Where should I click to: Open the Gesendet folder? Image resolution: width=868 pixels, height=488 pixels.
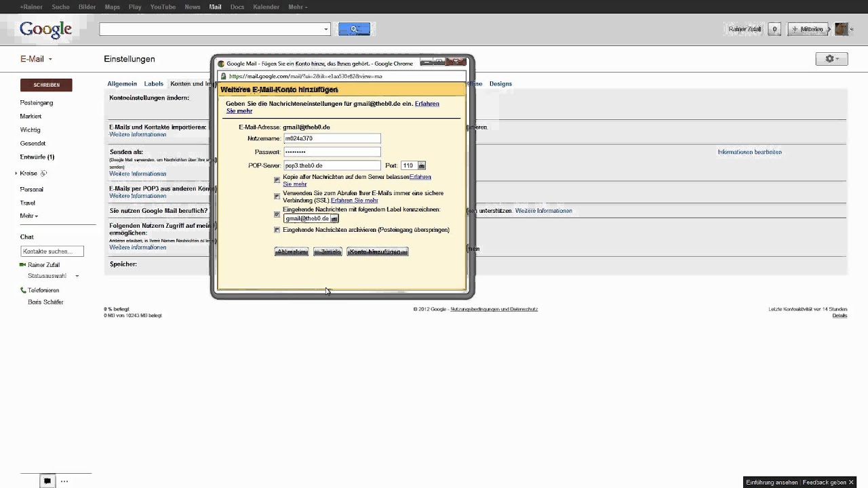(x=33, y=144)
